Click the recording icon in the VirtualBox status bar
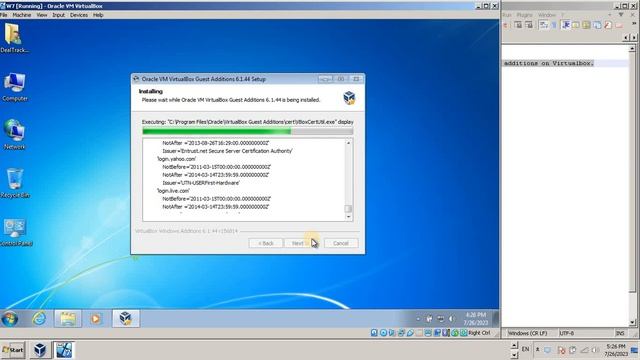This screenshot has height=360, width=640. coord(437,333)
